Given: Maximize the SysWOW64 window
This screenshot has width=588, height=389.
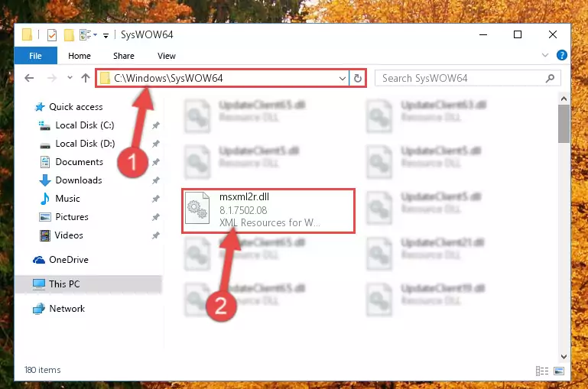Looking at the screenshot, I should pos(518,35).
